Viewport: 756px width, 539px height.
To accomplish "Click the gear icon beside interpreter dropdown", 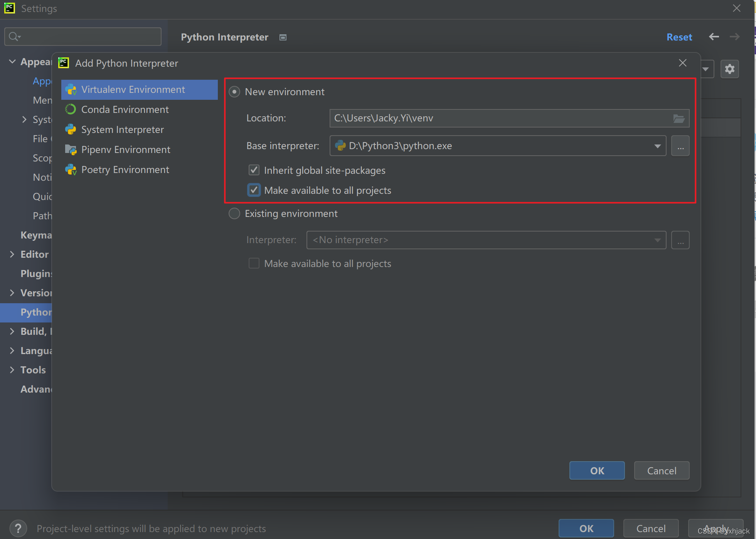I will coord(729,69).
